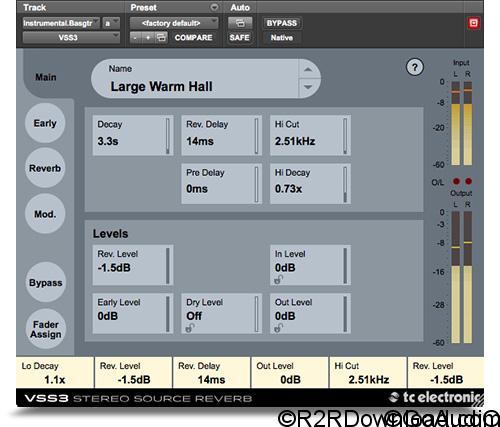Click the Out Level 0dB parameter box

(x=310, y=314)
